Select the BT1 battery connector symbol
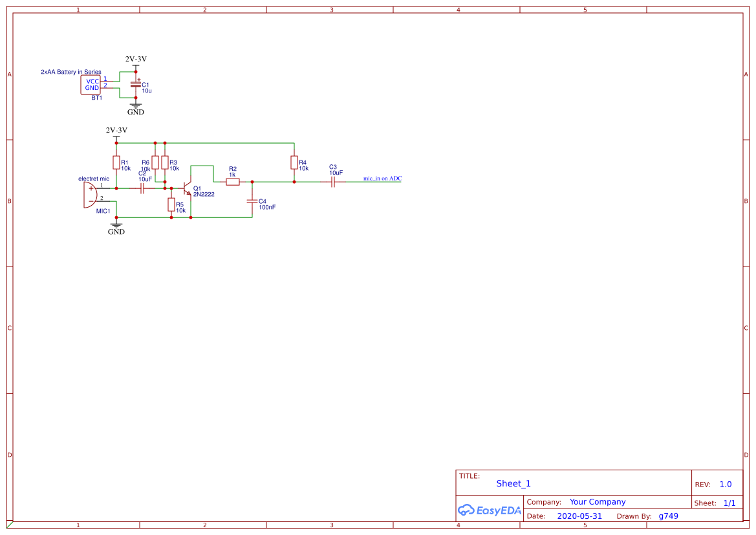This screenshot has width=756, height=535. (x=91, y=85)
